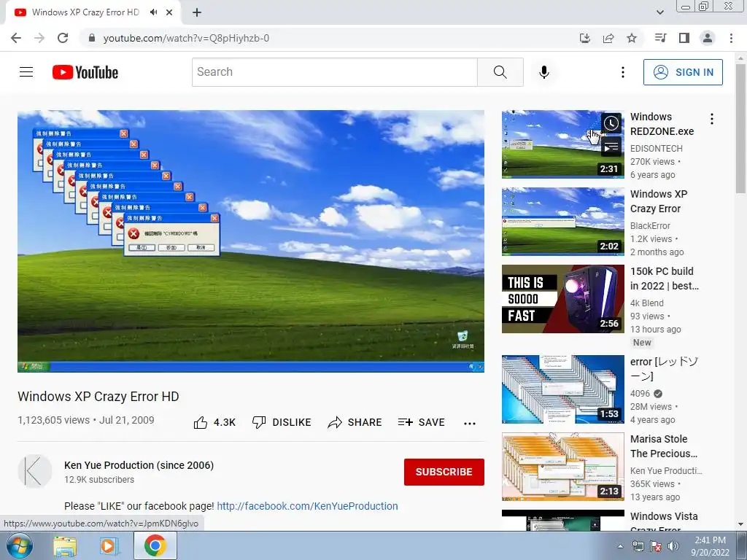Screen dimensions: 747x560
Task: Click the main video player
Action: (x=251, y=241)
